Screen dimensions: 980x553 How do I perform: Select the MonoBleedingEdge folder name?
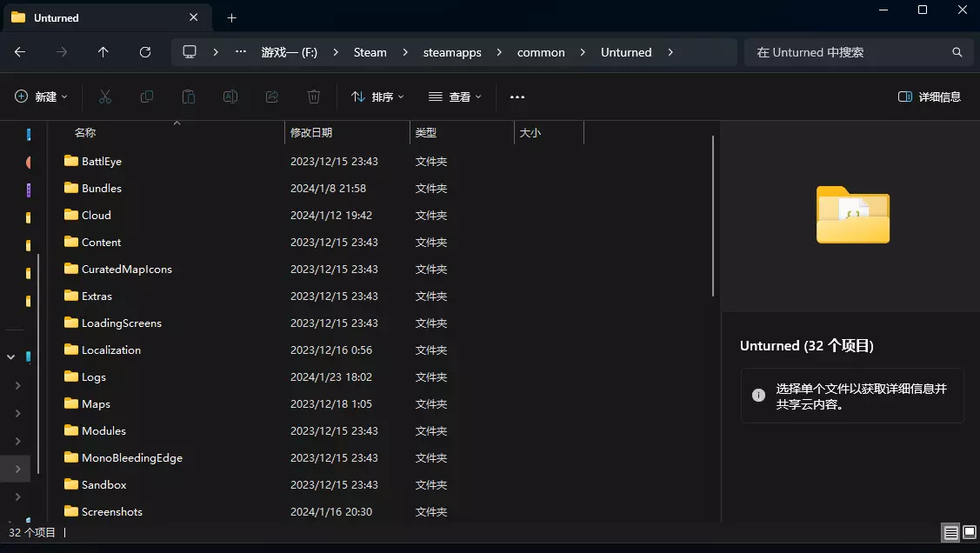coord(132,457)
